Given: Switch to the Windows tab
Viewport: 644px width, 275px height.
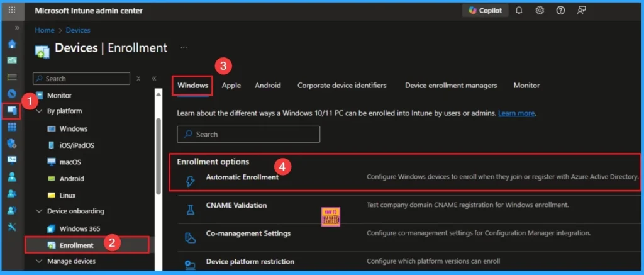Looking at the screenshot, I should coord(192,86).
